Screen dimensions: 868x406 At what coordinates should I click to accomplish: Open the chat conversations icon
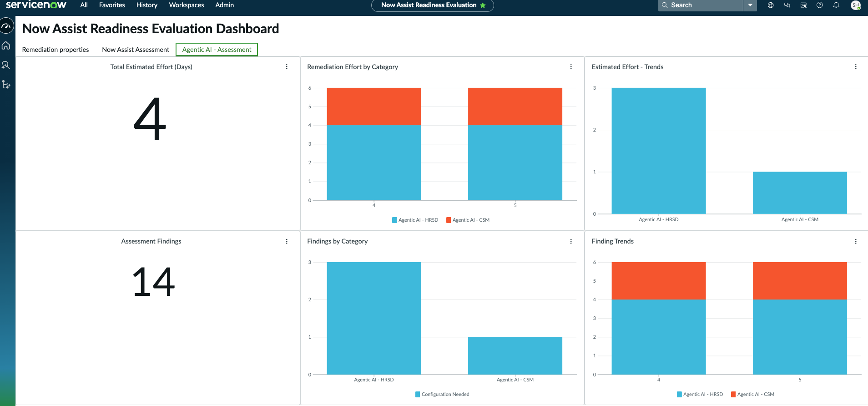pyautogui.click(x=787, y=5)
